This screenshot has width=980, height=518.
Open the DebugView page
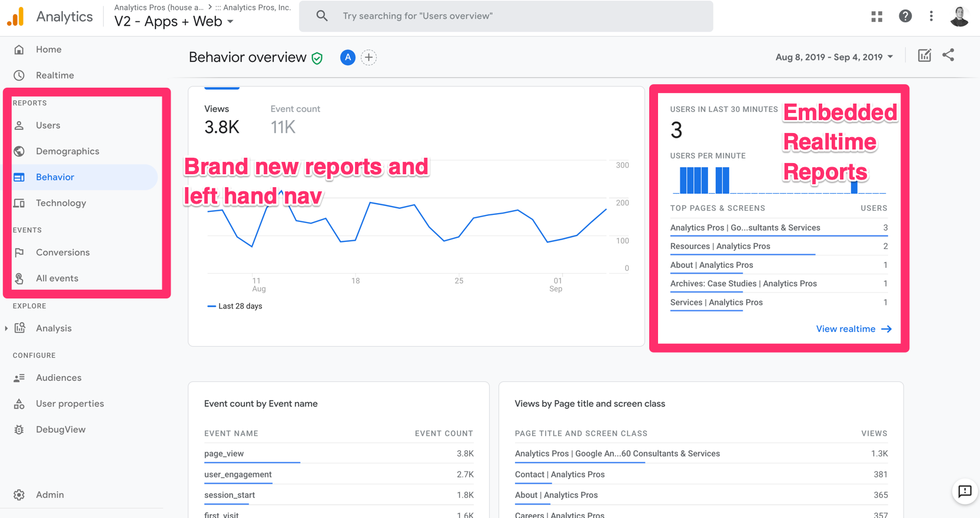[61, 430]
